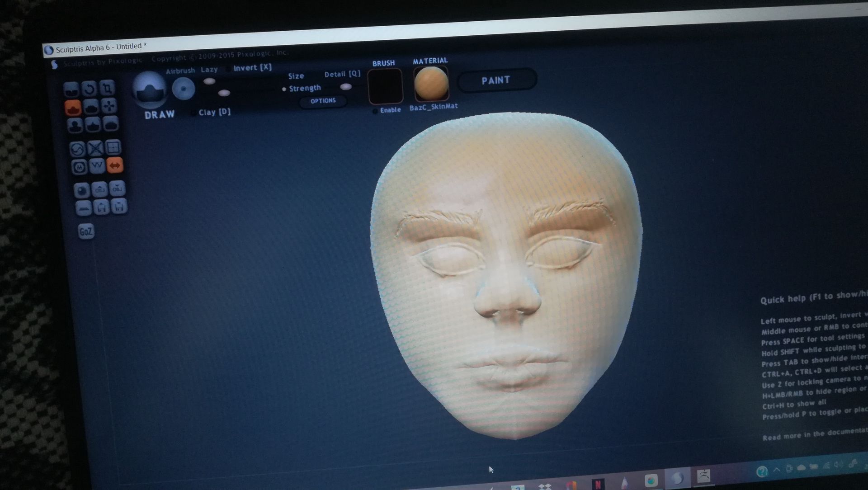
Task: Click the Open file icon
Action: 101,207
